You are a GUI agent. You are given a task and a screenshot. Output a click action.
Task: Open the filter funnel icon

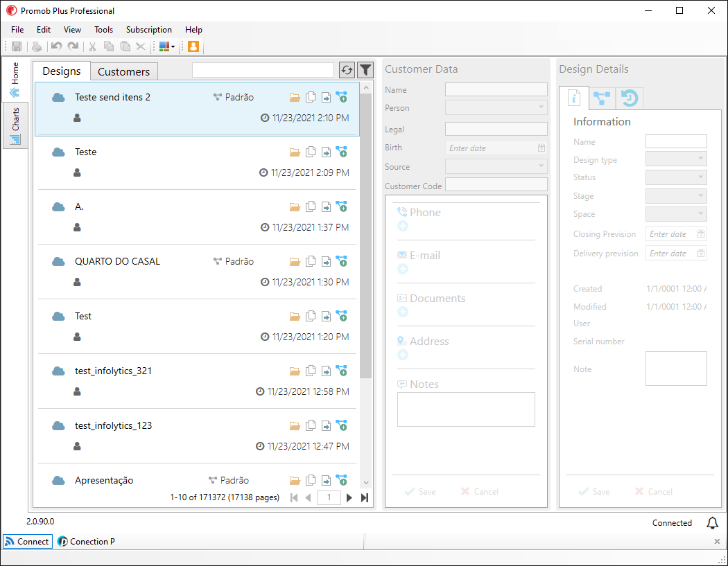click(365, 71)
